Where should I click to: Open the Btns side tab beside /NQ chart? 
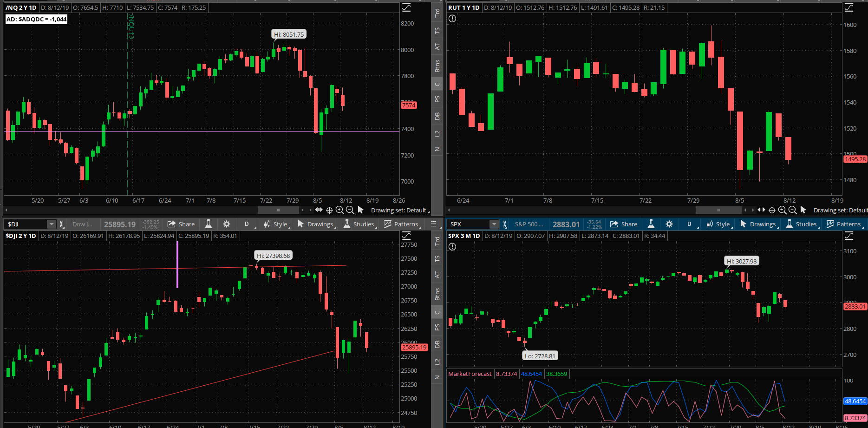(437, 66)
